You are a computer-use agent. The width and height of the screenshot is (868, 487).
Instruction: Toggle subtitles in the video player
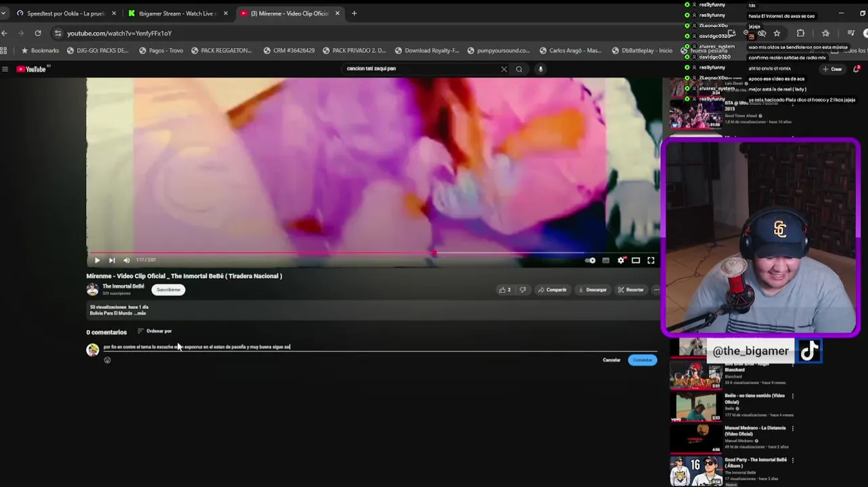pyautogui.click(x=606, y=260)
